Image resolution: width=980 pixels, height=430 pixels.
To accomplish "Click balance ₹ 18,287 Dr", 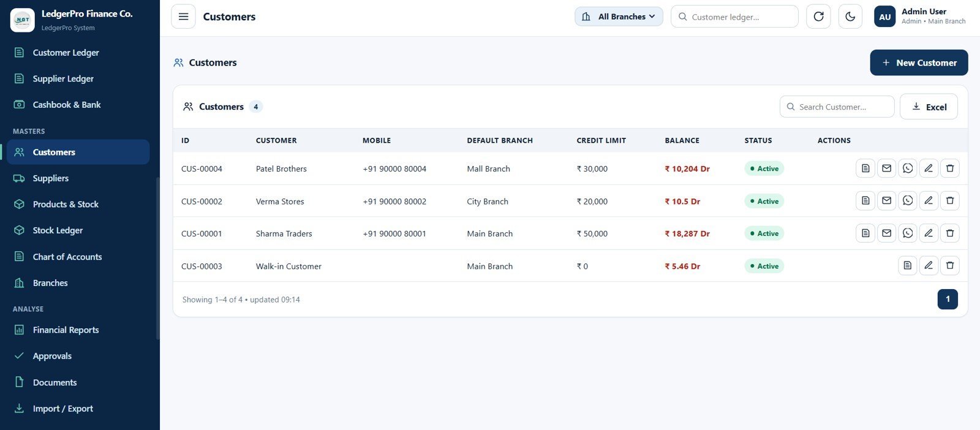I will tap(687, 234).
